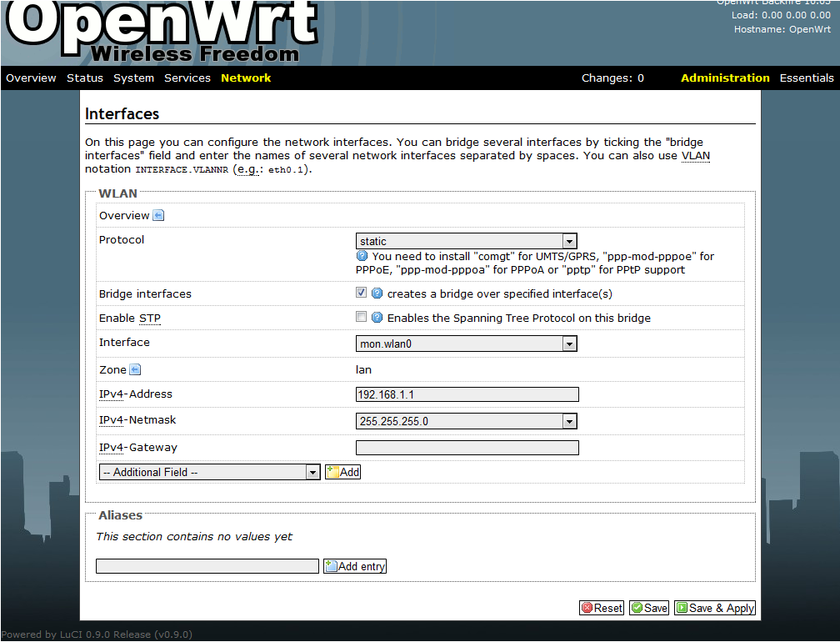The image size is (840, 642).
Task: Click the help icon beside Bridge interfaces
Action: [x=375, y=292]
